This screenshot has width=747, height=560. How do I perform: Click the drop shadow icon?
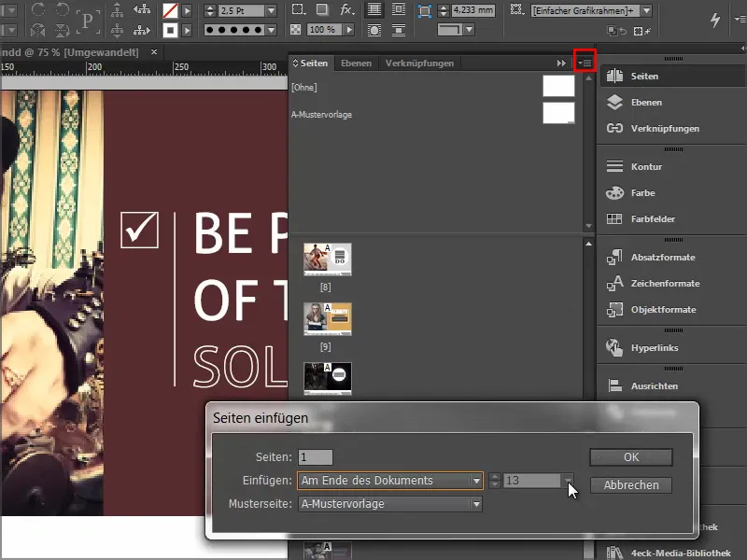point(322,9)
